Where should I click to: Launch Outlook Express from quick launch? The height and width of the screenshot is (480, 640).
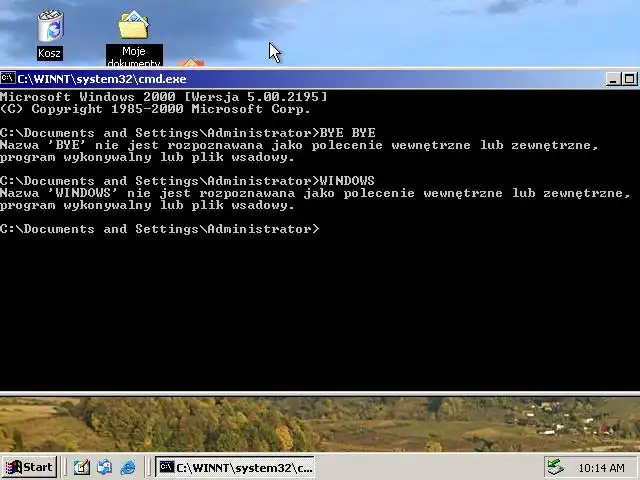pyautogui.click(x=104, y=467)
